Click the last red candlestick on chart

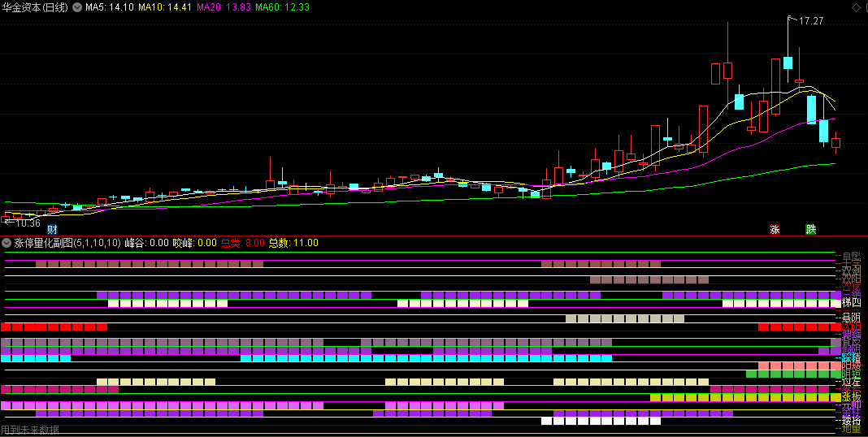(835, 143)
